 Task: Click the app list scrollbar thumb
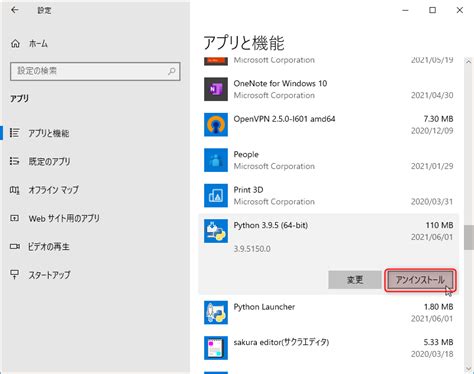(x=469, y=237)
